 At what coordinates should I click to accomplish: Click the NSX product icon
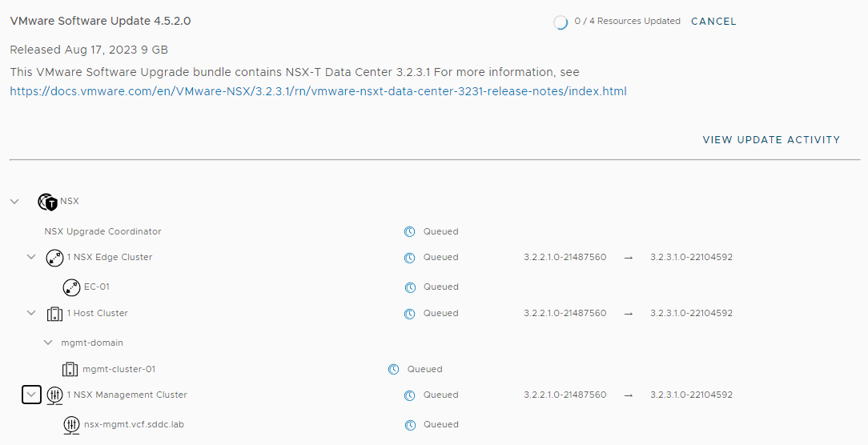coord(48,202)
